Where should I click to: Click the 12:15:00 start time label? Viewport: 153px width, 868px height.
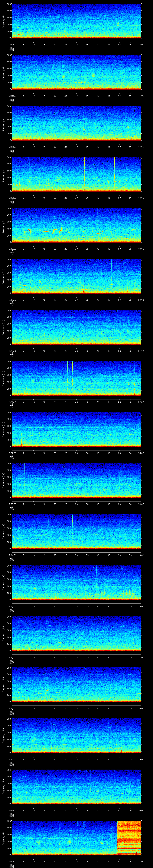tap(12, 96)
